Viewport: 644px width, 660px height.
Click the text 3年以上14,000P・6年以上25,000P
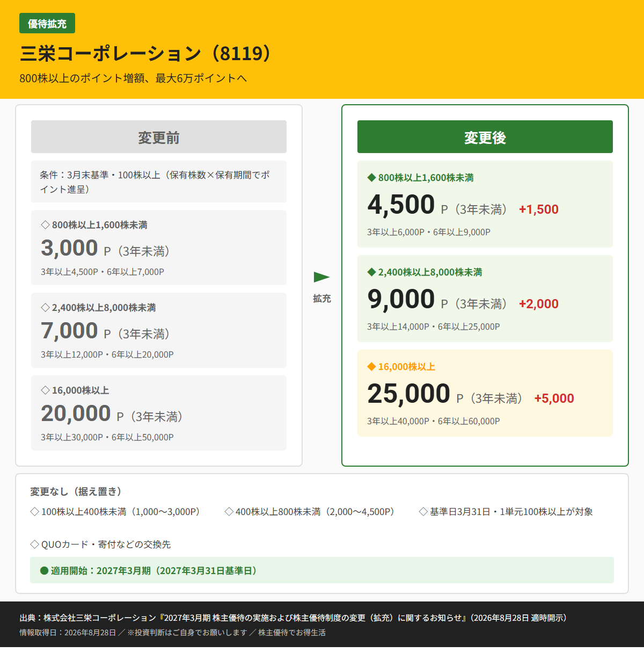pos(434,327)
